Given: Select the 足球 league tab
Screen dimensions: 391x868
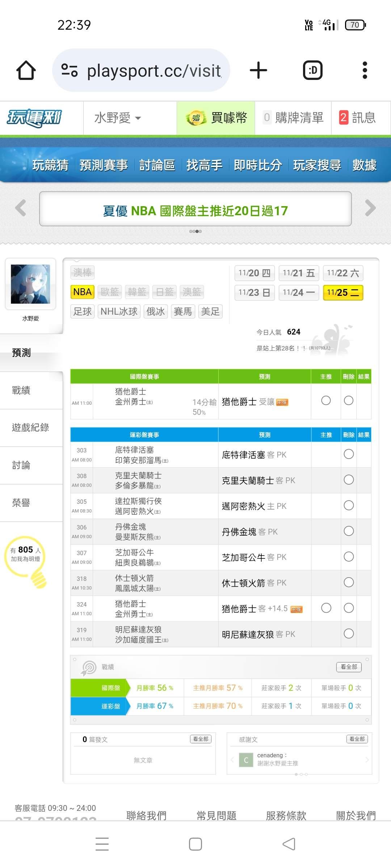Looking at the screenshot, I should click(x=83, y=311).
